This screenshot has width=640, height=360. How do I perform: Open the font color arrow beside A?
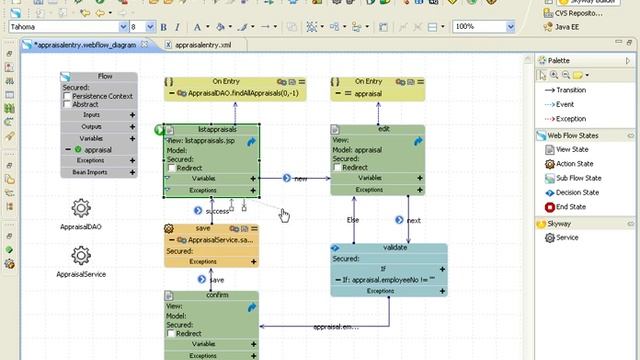[207, 27]
